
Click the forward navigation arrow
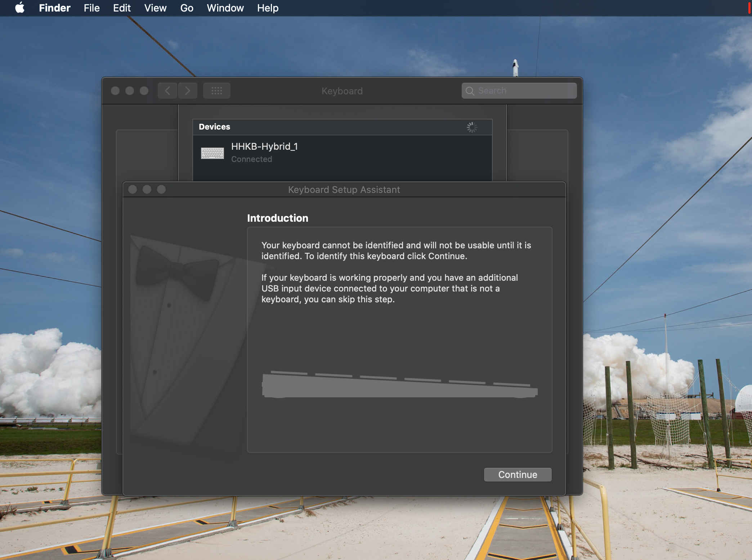188,91
